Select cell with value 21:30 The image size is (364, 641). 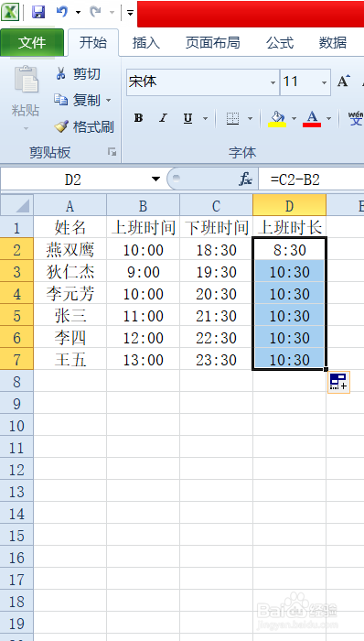[216, 316]
